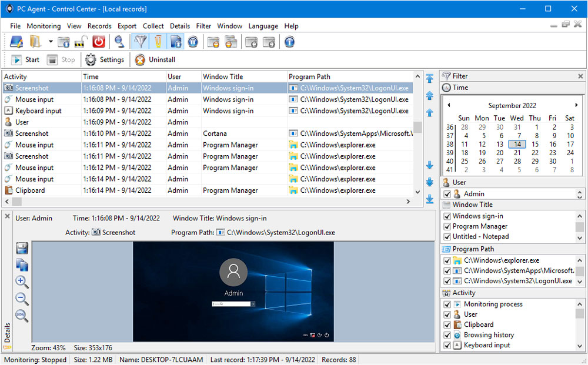Jump to last record with bottom arrow

point(430,199)
